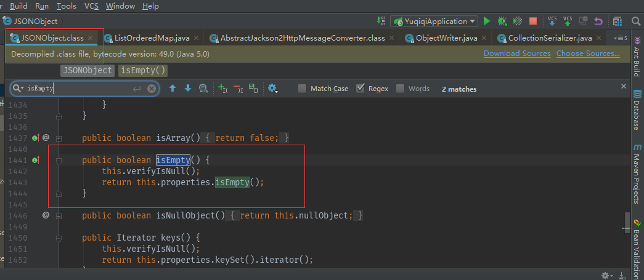Image resolution: width=644 pixels, height=280 pixels.
Task: Open Bean Validation tool window
Action: point(637,250)
